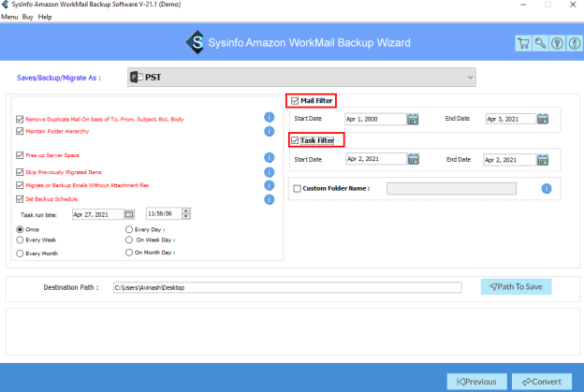Open the Help menu

tap(45, 17)
